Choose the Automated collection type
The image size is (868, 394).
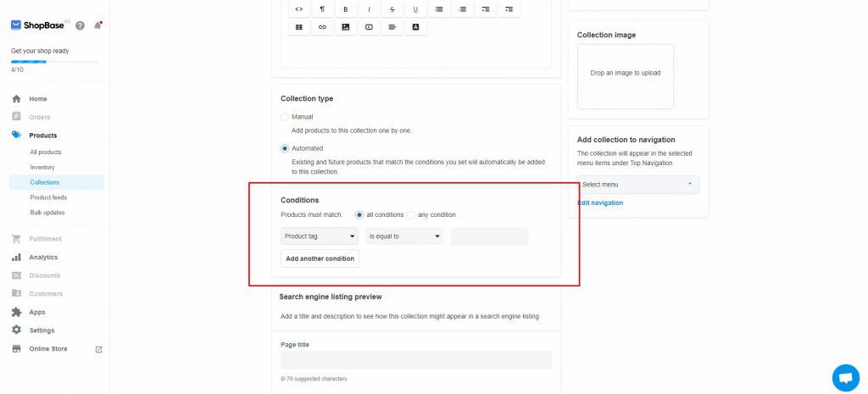(x=285, y=148)
